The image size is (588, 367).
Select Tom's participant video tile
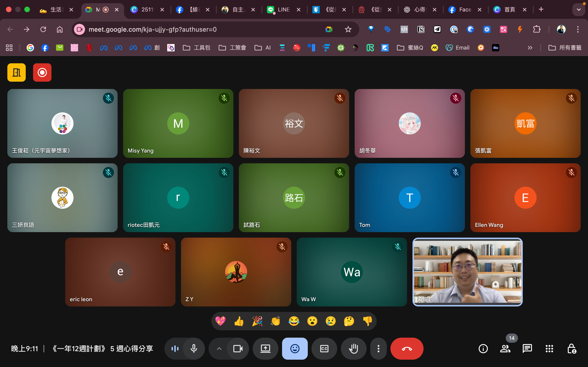click(409, 197)
